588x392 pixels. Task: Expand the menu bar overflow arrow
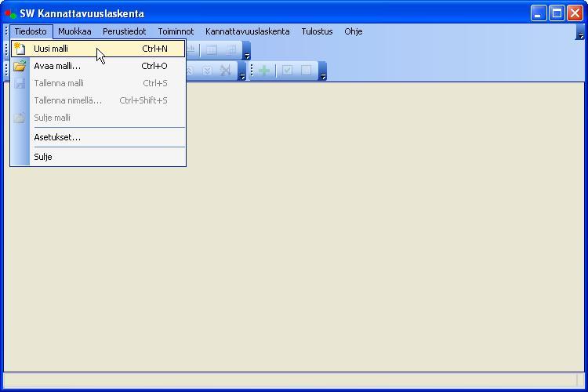pyautogui.click(x=580, y=32)
